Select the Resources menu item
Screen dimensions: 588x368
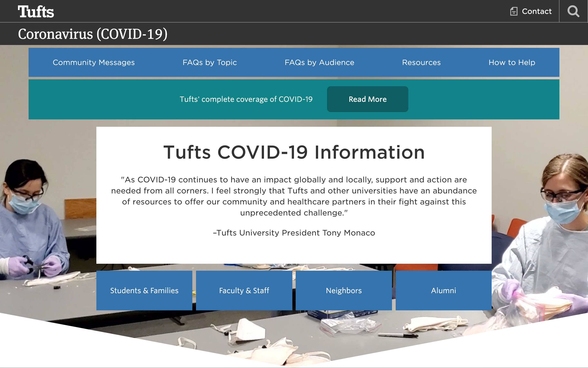tap(421, 63)
